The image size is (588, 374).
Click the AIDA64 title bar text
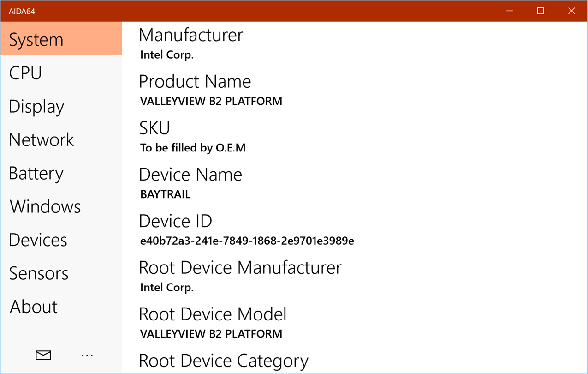click(x=22, y=12)
